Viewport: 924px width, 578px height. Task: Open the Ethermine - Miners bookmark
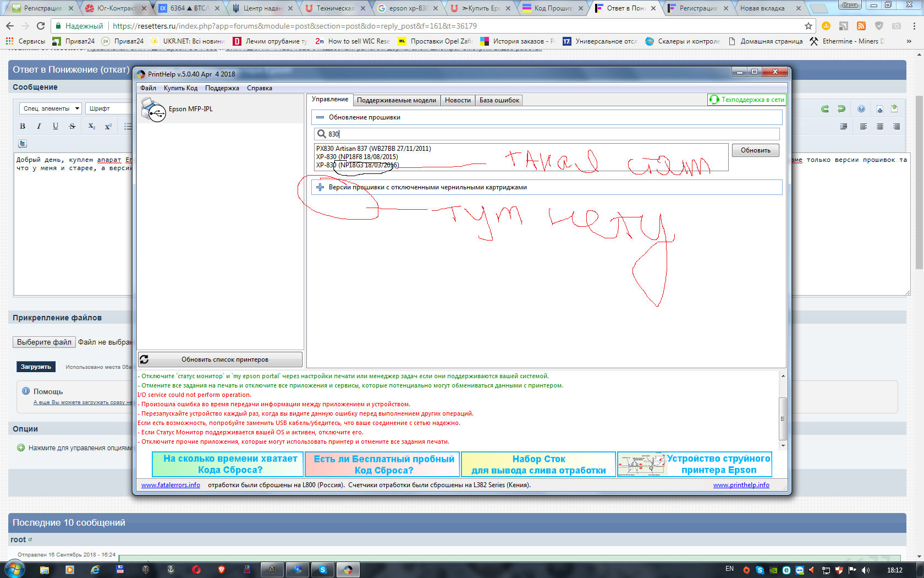tap(847, 41)
